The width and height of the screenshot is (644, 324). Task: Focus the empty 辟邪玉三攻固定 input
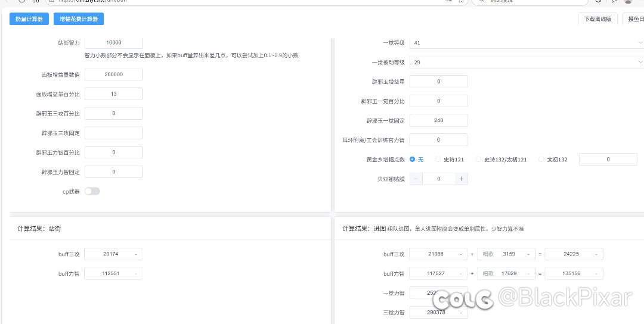tap(114, 133)
